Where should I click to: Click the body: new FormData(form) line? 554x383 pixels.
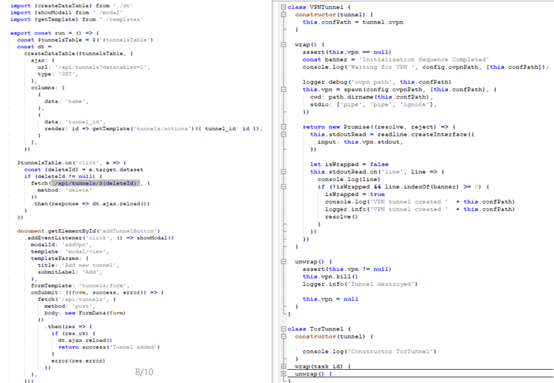click(x=85, y=313)
